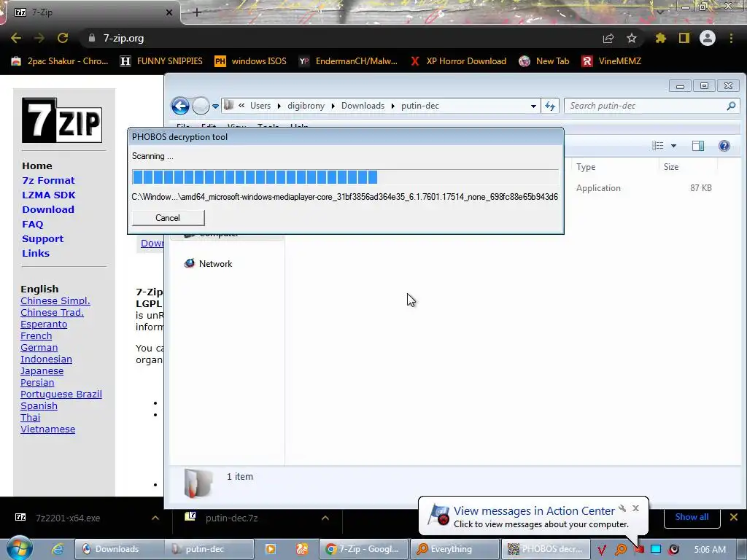Open Explorer help icon

tap(724, 146)
